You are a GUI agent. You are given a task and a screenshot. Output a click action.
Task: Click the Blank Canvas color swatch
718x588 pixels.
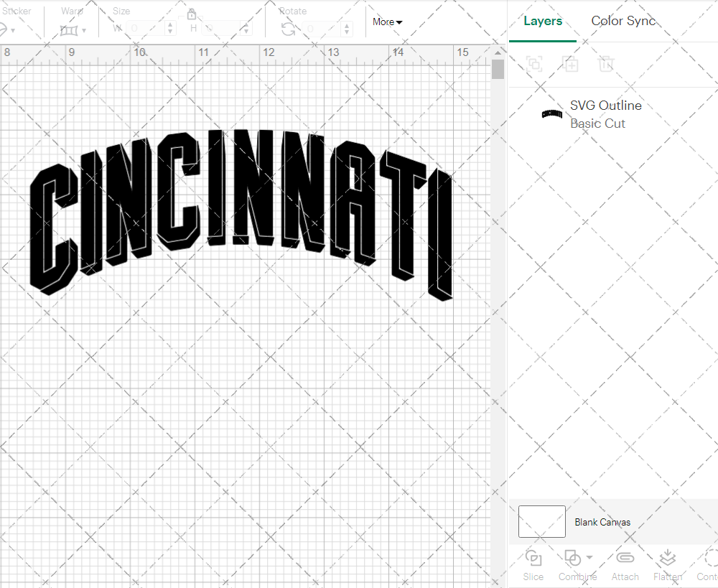coord(541,522)
